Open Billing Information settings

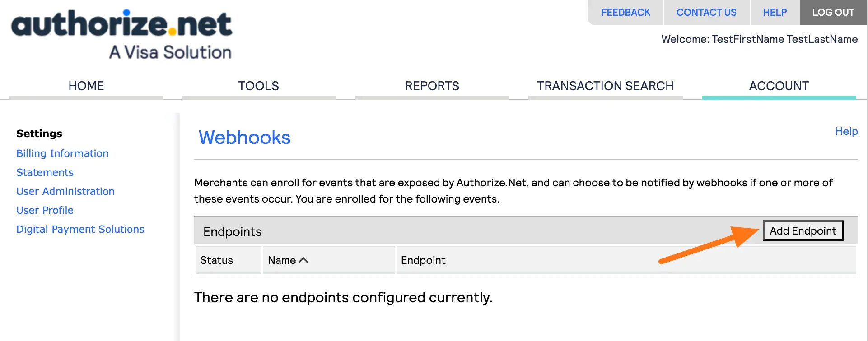coord(62,153)
